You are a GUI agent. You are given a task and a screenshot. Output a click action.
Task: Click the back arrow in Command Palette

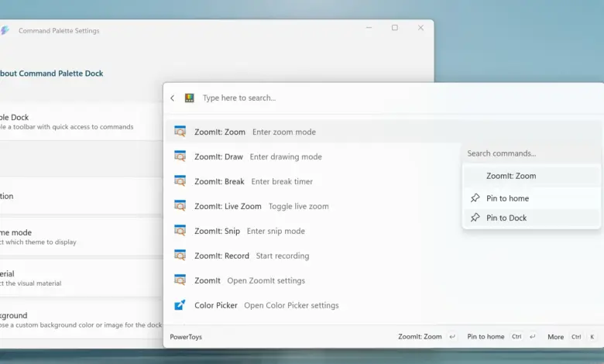click(x=173, y=98)
